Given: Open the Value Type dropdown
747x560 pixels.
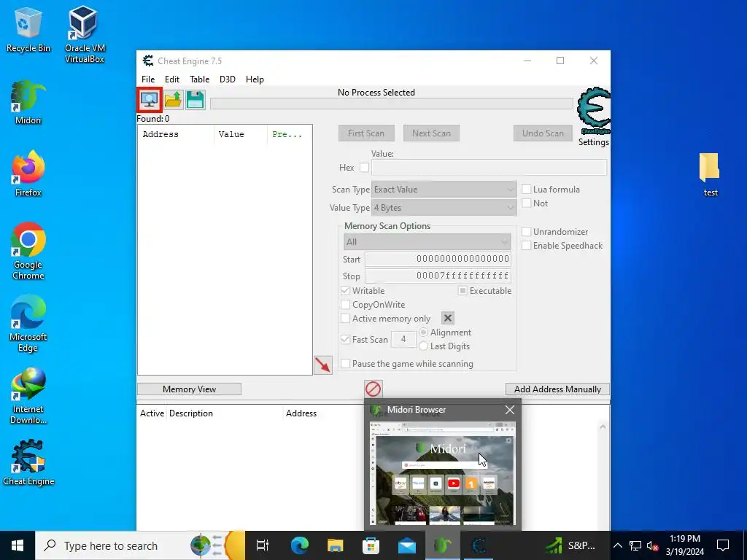Looking at the screenshot, I should pos(444,208).
